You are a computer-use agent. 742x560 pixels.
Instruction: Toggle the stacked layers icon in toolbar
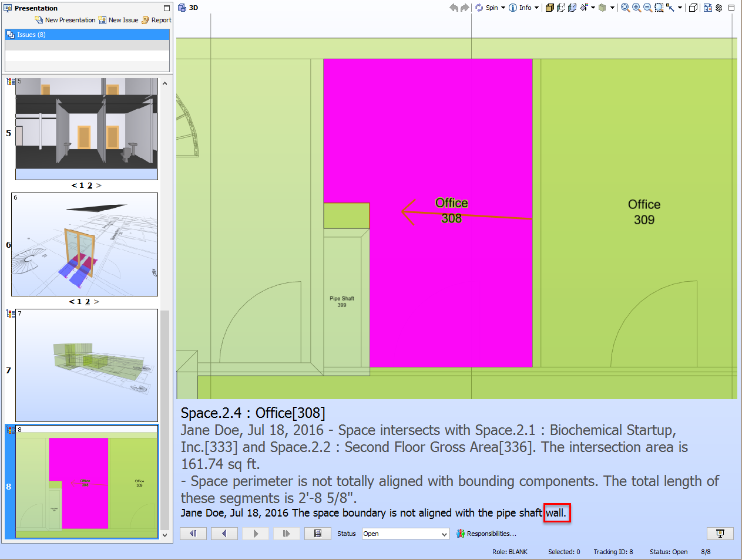(x=719, y=8)
